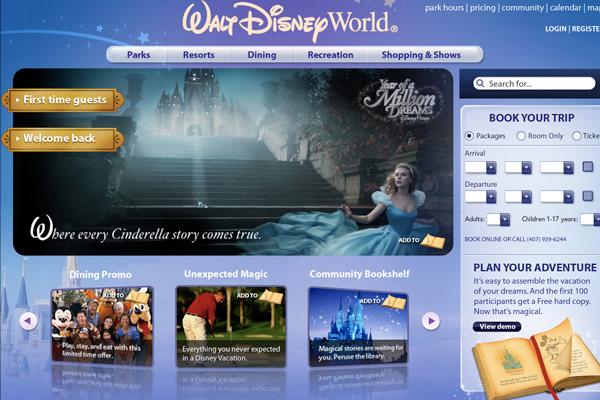Click the next carousel arrow
Viewport: 600px width, 400px height.
click(431, 321)
